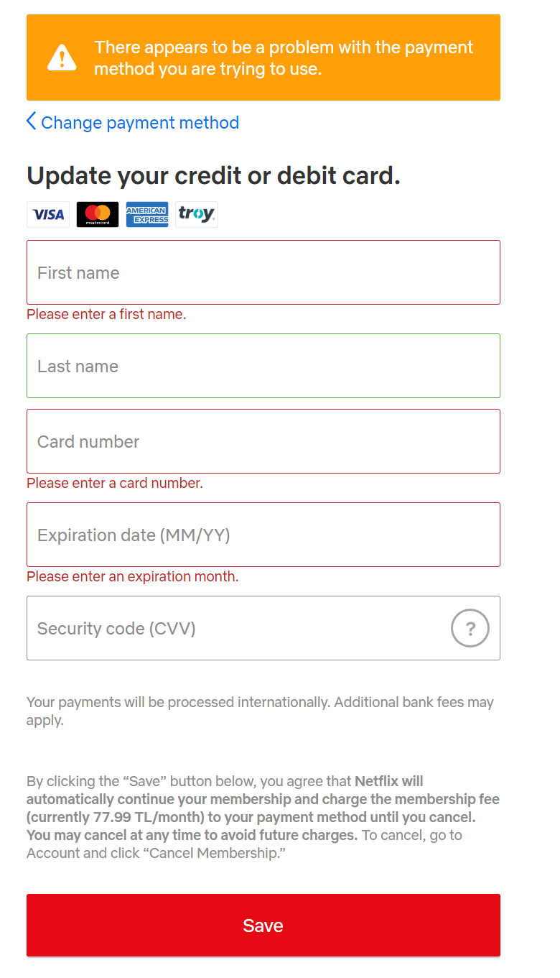Click the Mastercard logo
Screen dimensions: 560x978
click(98, 214)
